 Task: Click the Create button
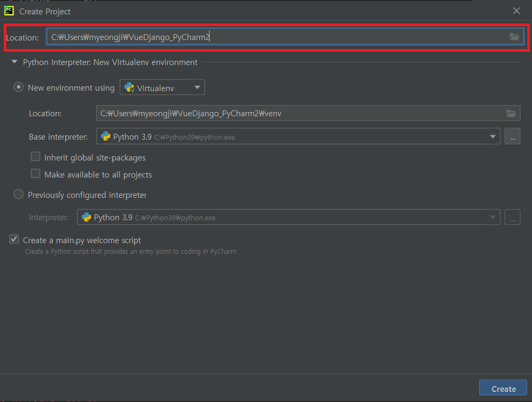[503, 388]
